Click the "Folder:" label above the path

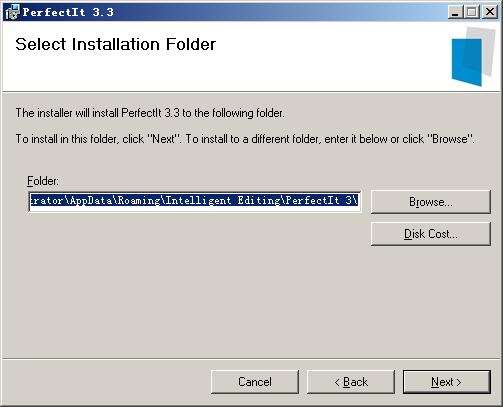pos(43,181)
